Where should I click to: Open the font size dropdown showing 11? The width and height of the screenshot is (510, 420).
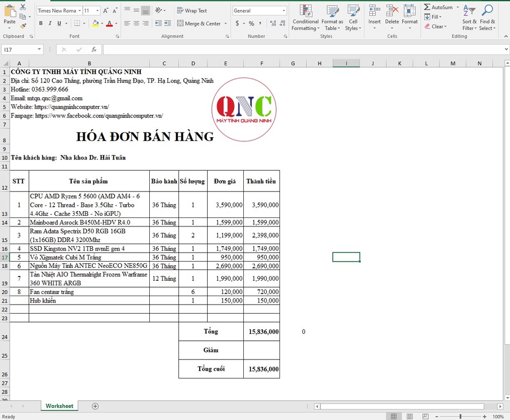point(97,11)
